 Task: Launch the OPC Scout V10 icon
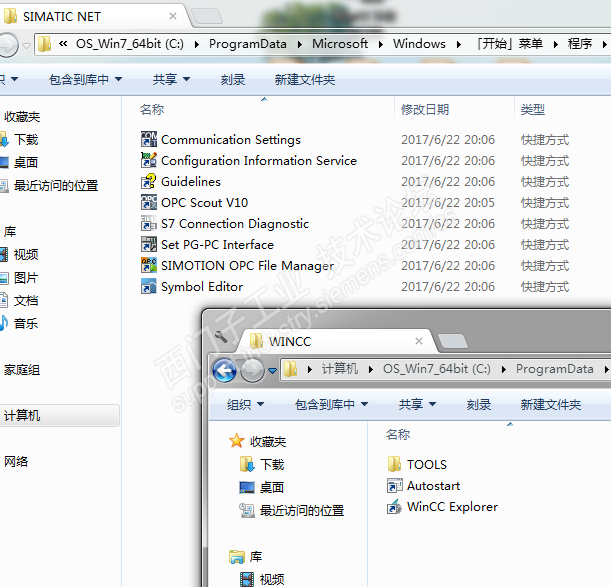pyautogui.click(x=148, y=202)
